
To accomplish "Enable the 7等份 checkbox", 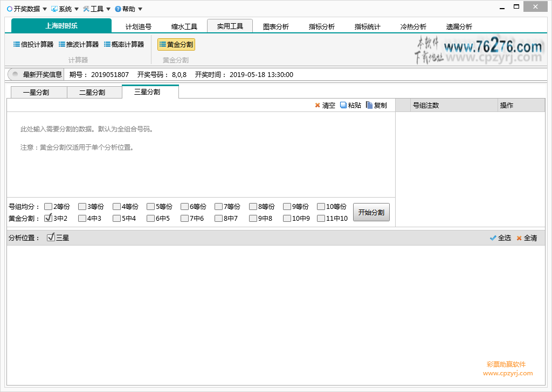I will (219, 206).
